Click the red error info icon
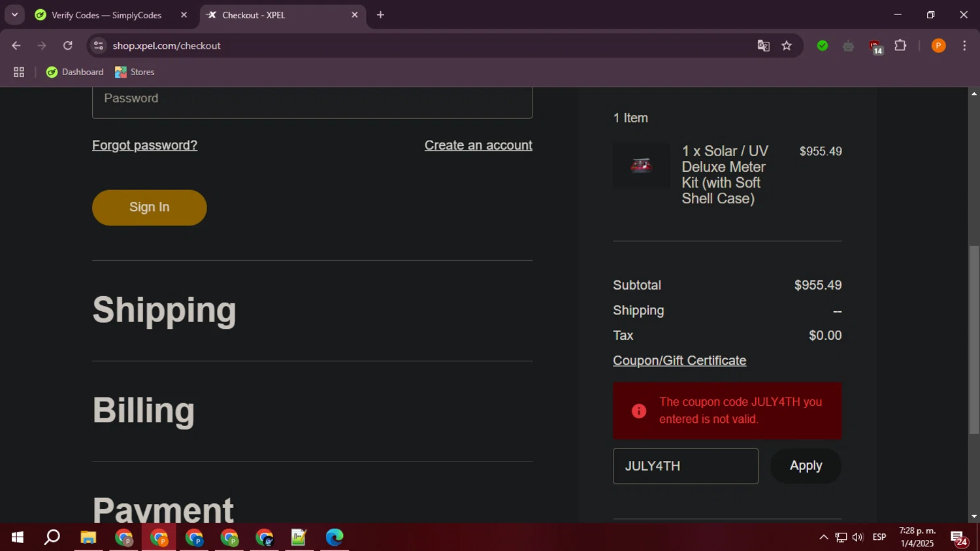 639,410
